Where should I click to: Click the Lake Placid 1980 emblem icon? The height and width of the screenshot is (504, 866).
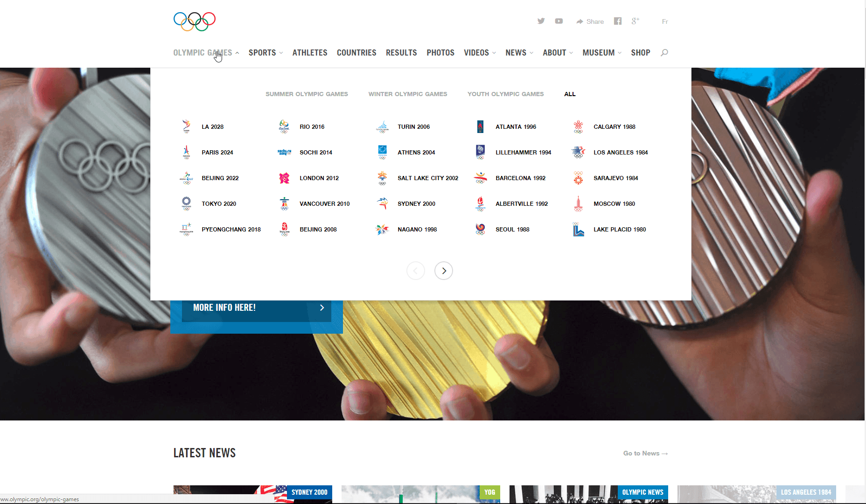point(578,229)
